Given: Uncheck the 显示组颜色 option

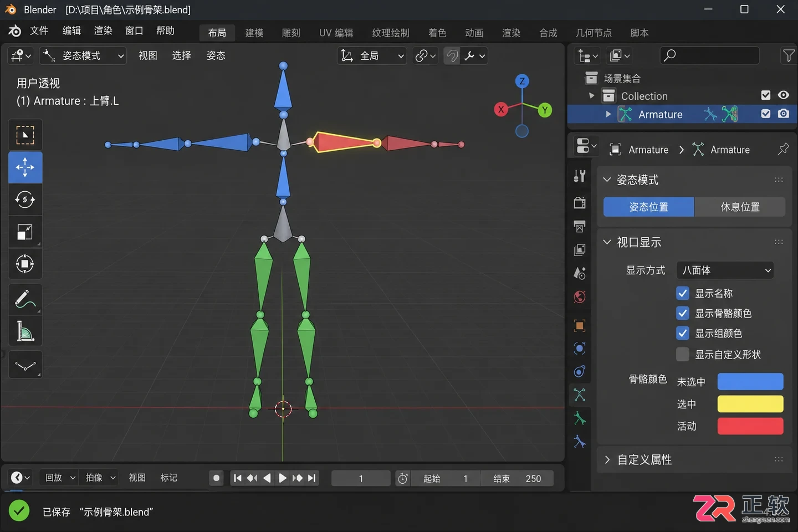Looking at the screenshot, I should click(x=683, y=333).
